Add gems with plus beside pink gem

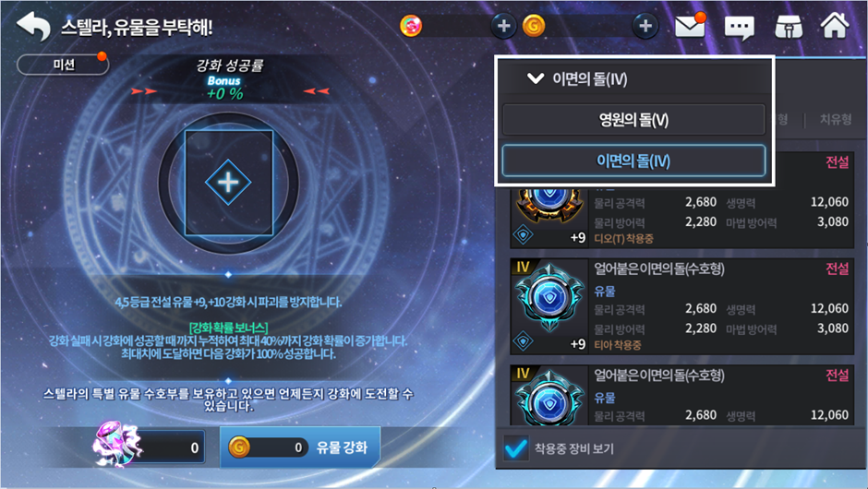pyautogui.click(x=503, y=26)
